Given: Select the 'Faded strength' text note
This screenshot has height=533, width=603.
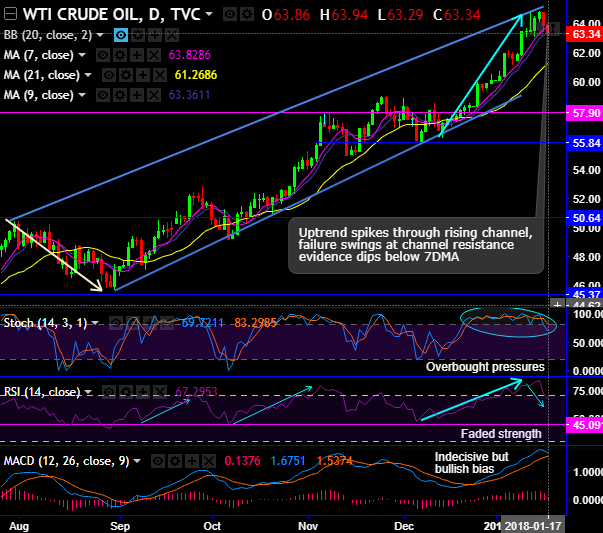Looking at the screenshot, I should (x=501, y=434).
